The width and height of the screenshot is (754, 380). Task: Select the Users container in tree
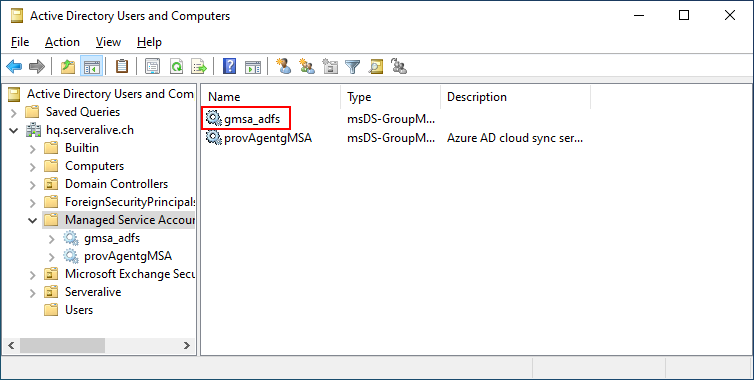coord(79,310)
